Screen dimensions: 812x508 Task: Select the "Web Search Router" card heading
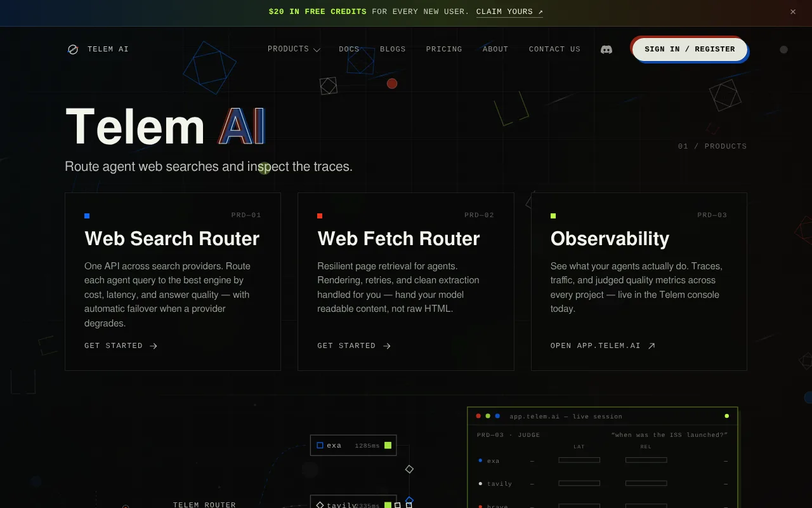(x=172, y=238)
